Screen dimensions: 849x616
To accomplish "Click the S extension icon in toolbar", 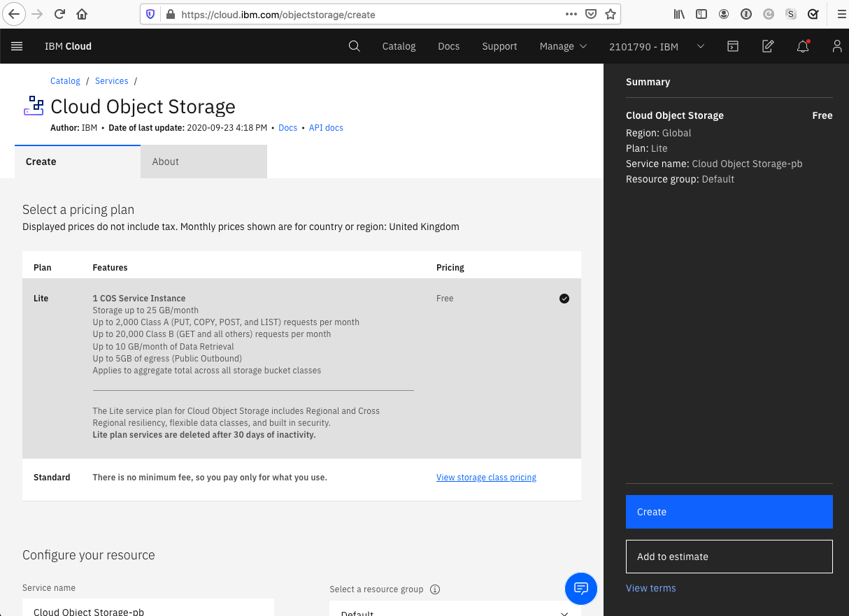I will pos(791,14).
